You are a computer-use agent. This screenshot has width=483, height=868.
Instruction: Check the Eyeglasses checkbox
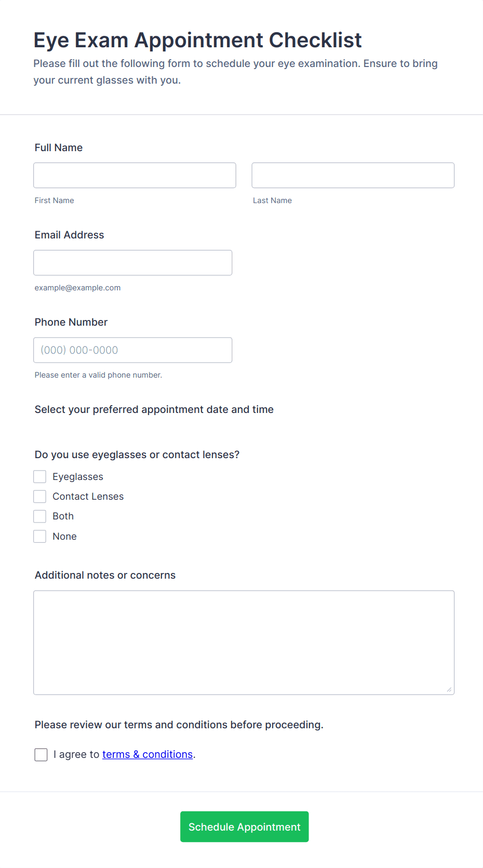40,476
